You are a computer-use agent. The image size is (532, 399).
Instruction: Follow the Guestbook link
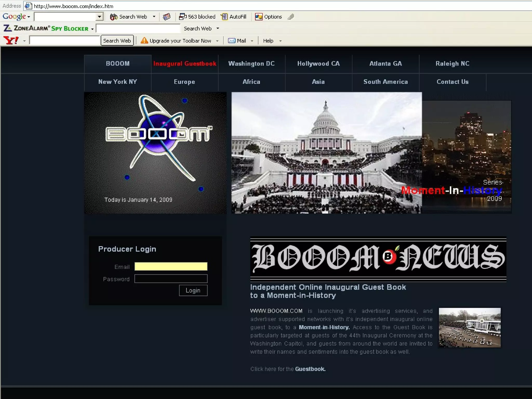tap(310, 369)
